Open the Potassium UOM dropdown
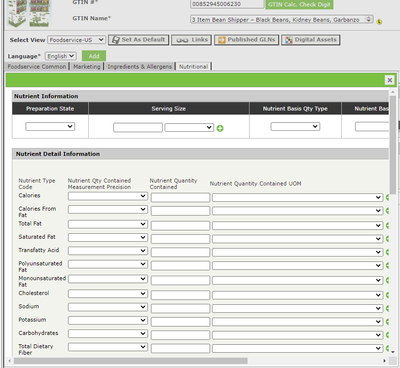The image size is (400, 368). click(297, 322)
